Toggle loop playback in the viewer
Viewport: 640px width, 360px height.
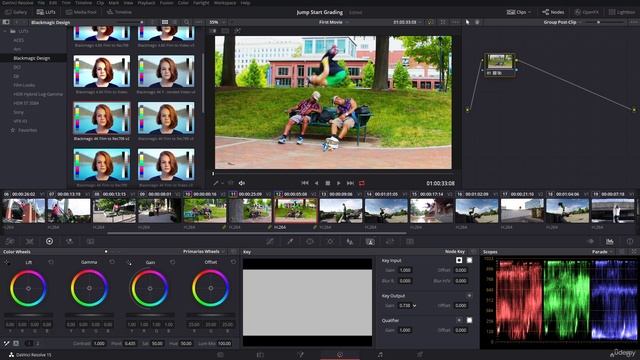[x=362, y=183]
